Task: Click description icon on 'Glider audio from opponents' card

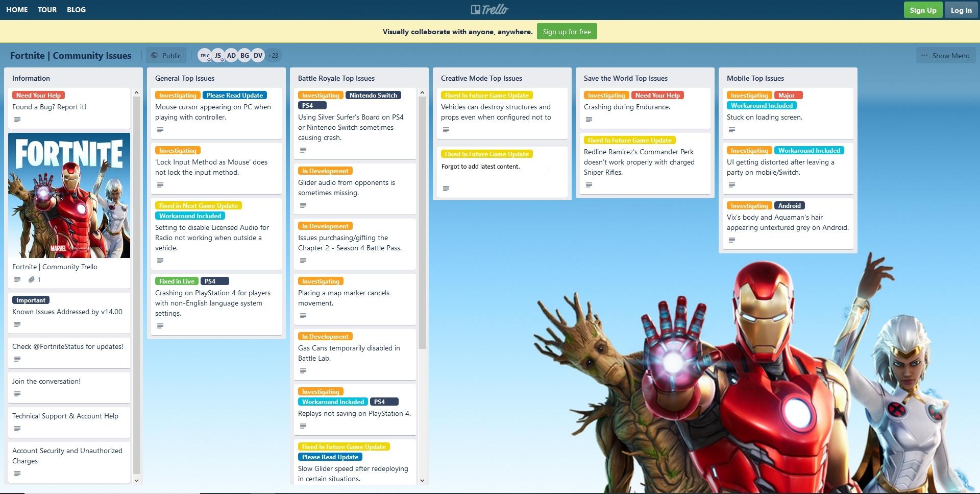Action: (303, 205)
